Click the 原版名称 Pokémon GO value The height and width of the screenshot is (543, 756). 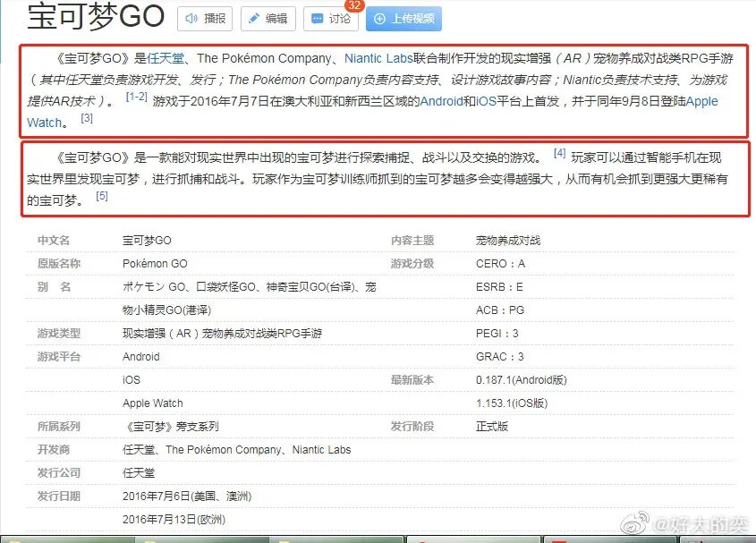[155, 264]
